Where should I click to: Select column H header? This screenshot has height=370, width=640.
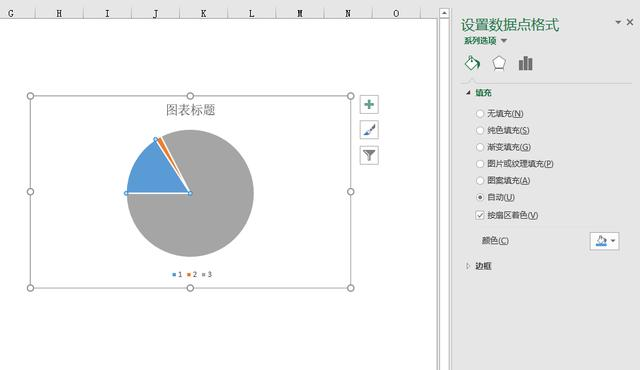[59, 13]
